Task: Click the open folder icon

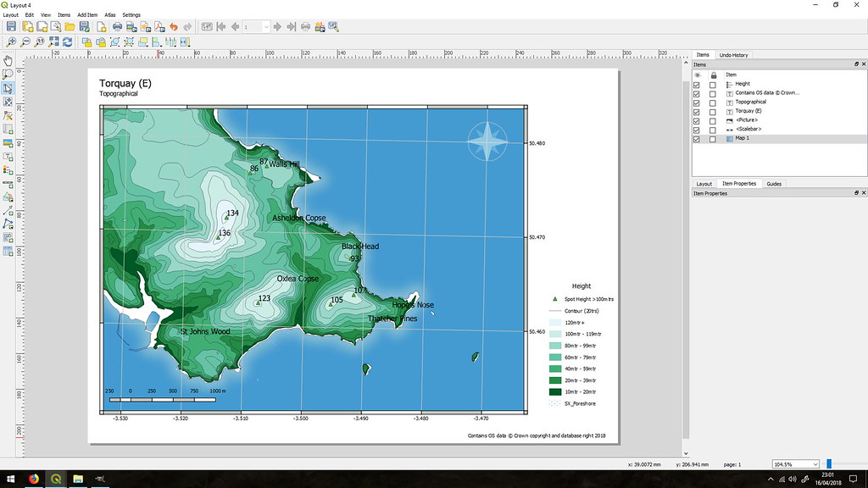Action: 70,26
